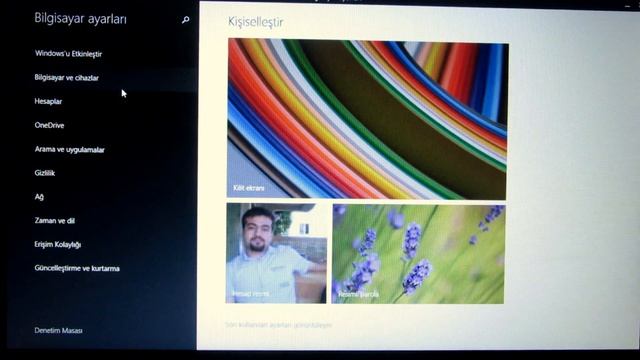Open Gizlilik privacy settings

tap(44, 173)
